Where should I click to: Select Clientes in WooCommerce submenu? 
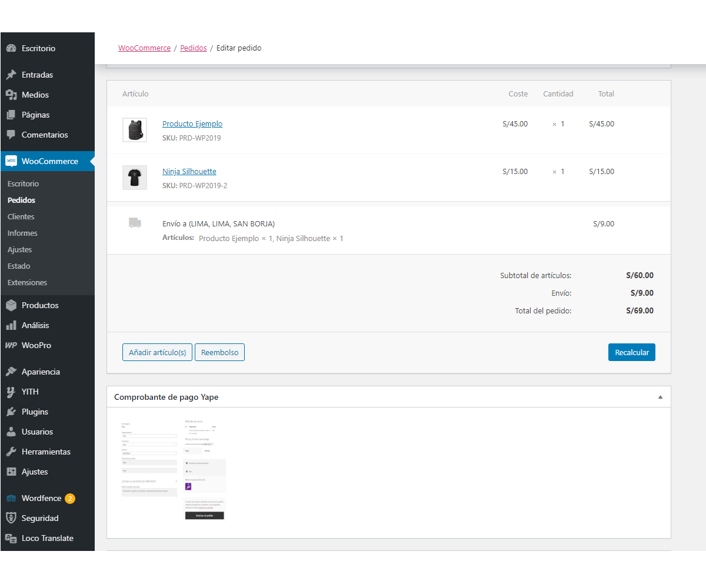click(x=21, y=216)
